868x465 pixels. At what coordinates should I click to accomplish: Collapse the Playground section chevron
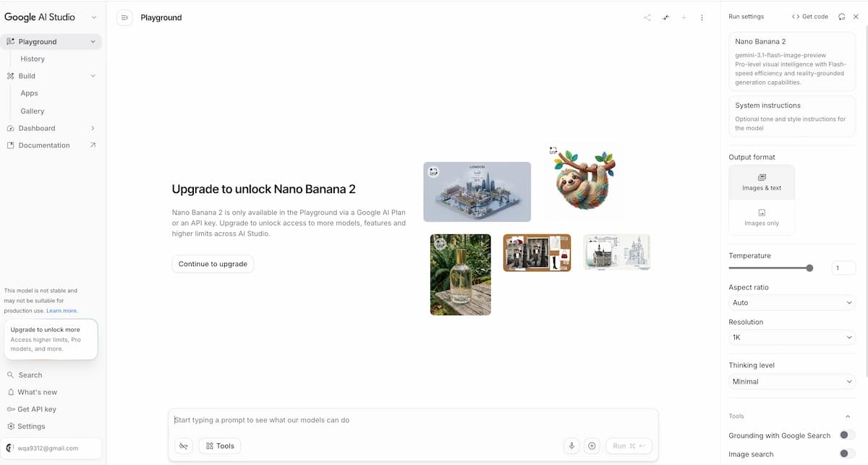click(93, 42)
